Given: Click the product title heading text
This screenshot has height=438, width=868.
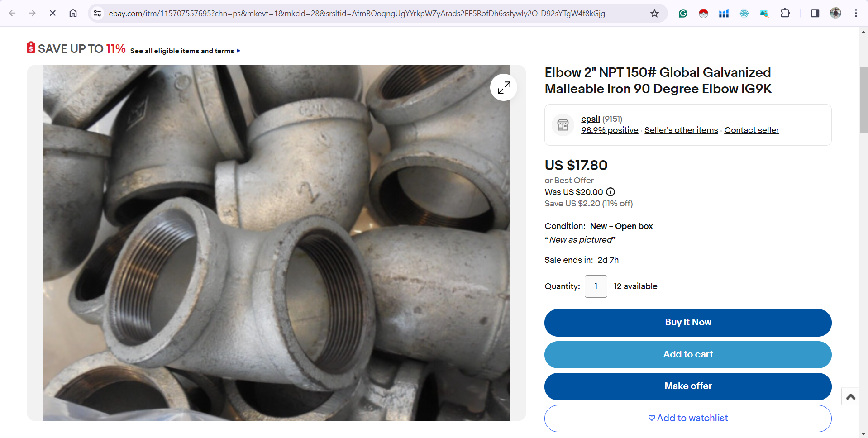Looking at the screenshot, I should (x=658, y=81).
